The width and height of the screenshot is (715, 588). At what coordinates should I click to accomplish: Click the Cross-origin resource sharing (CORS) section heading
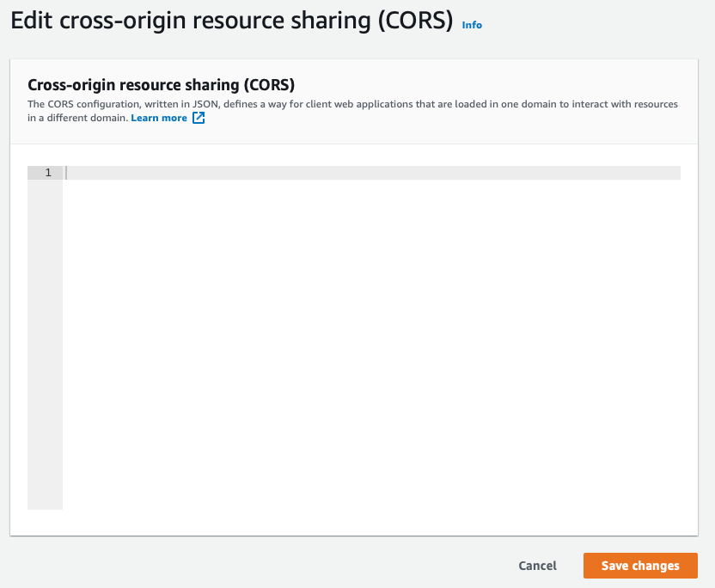161,85
